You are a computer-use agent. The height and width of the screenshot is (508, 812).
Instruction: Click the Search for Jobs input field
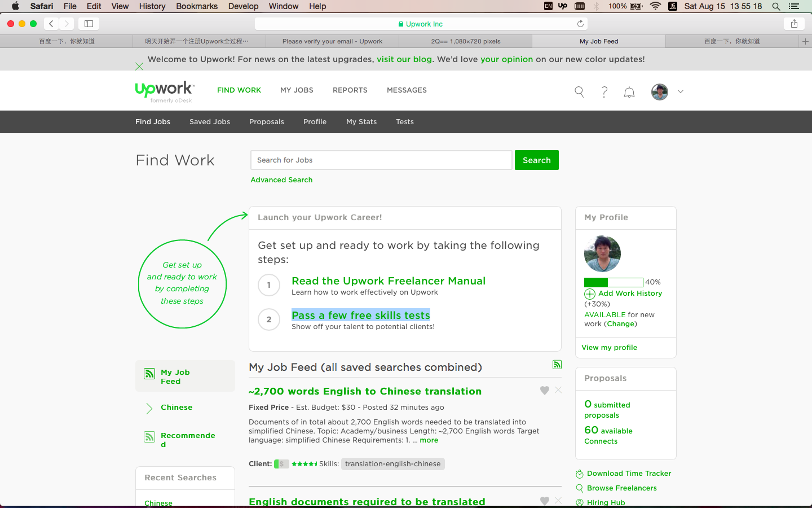(381, 160)
